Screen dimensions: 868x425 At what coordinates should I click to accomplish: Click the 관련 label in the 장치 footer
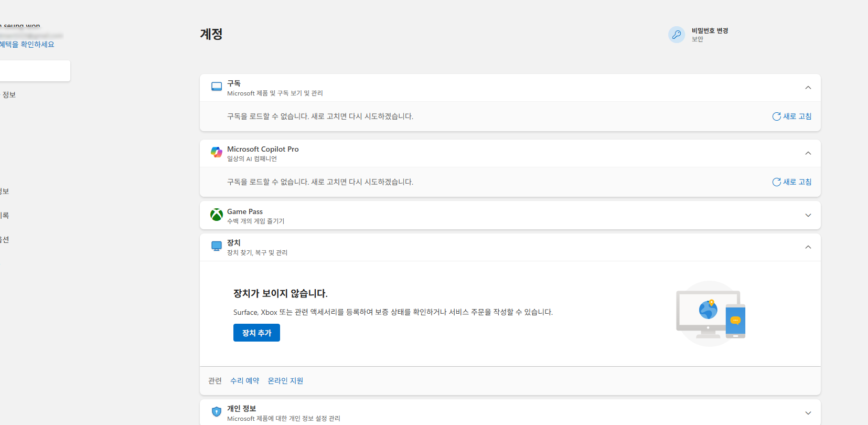(215, 381)
